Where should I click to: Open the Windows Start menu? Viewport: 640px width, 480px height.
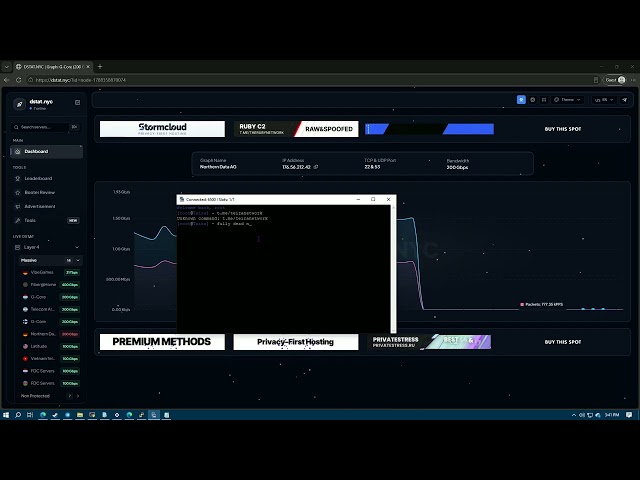[x=6, y=415]
